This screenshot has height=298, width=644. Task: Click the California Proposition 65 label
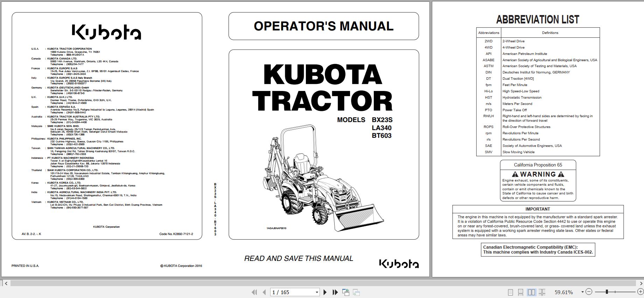coord(538,165)
